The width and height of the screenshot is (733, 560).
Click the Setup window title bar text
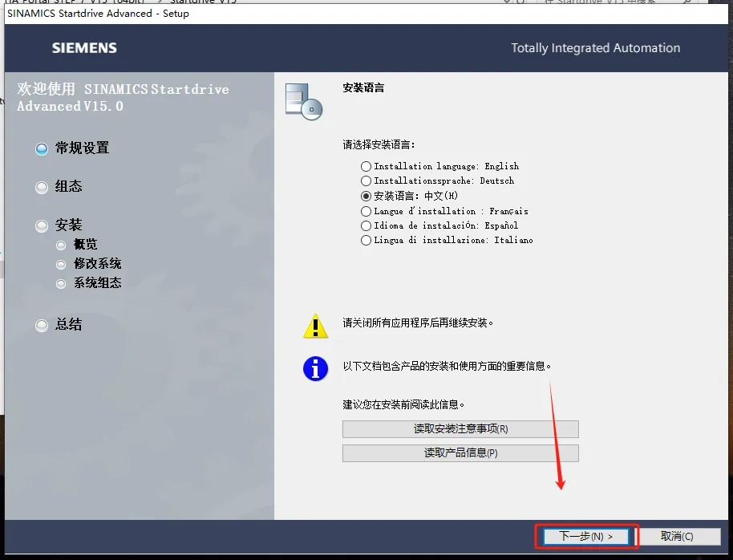tap(98, 13)
